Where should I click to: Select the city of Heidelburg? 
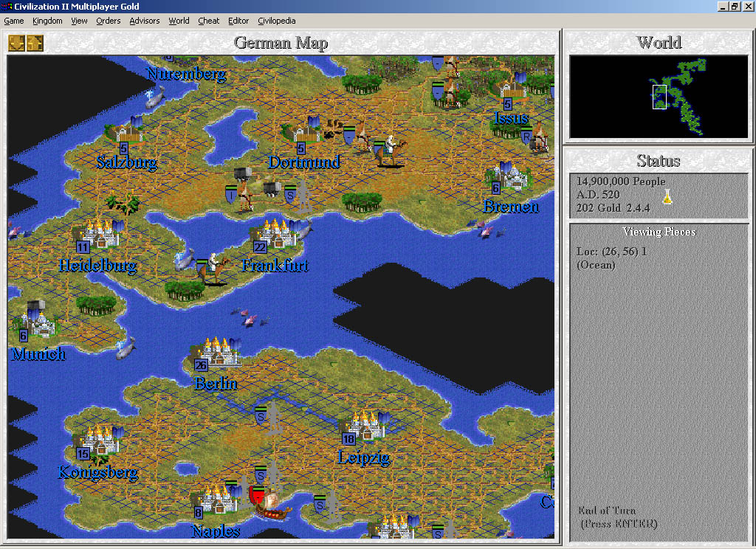100,235
